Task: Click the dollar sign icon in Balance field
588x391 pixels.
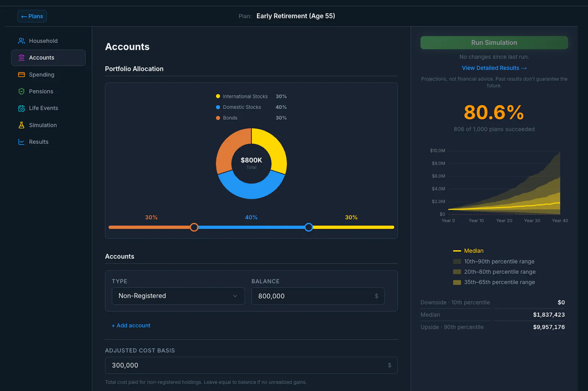Action: (x=376, y=296)
